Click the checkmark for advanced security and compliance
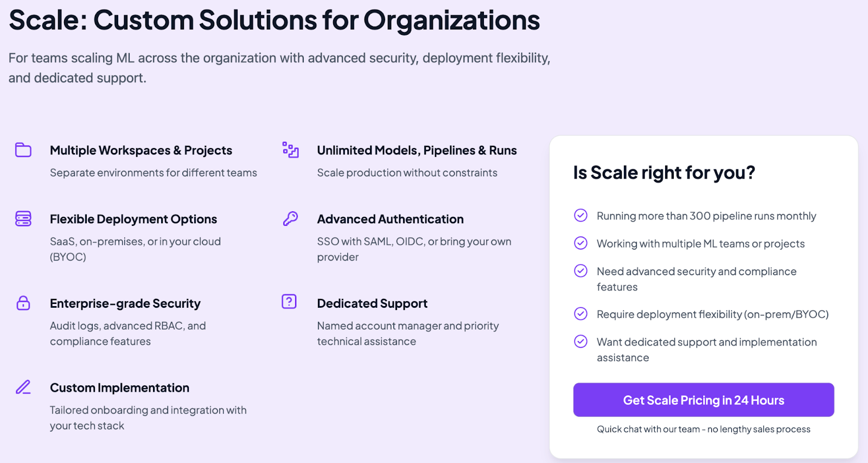Screen dimensions: 868x463 [x=580, y=271]
